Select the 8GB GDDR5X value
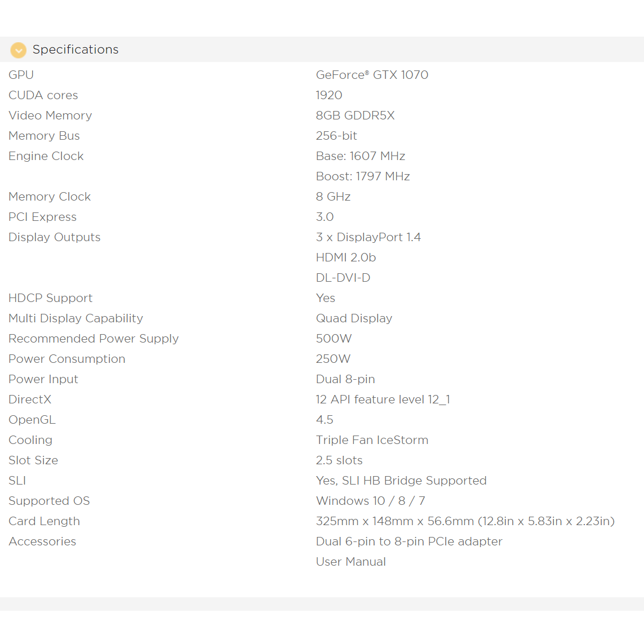Image resolution: width=644 pixels, height=644 pixels. pyautogui.click(x=356, y=116)
